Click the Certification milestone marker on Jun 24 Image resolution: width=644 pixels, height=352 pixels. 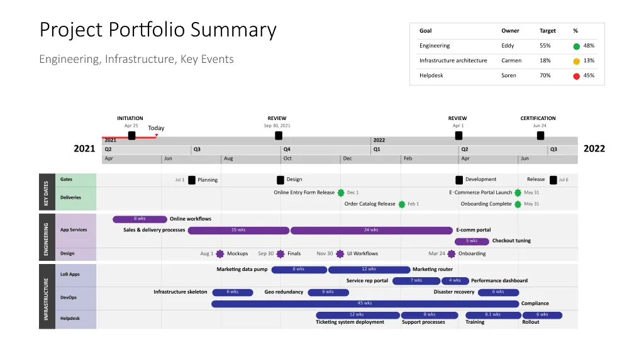(540, 136)
